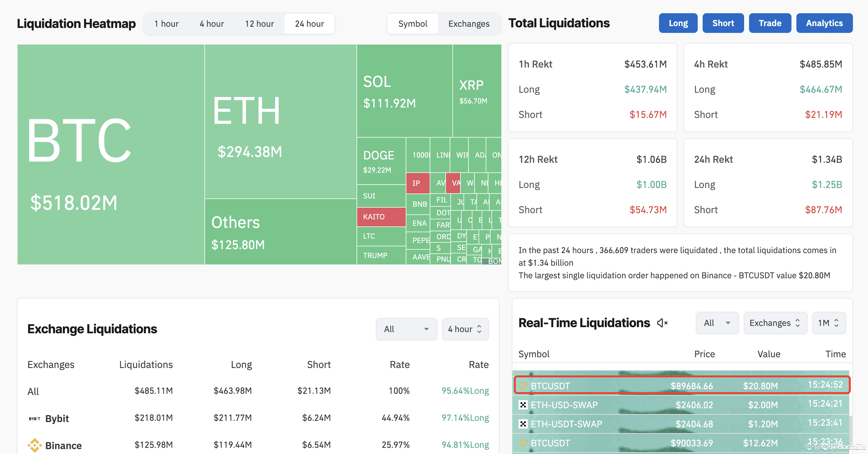Open the Exchange Liquidations All dropdown
The image size is (868, 454).
pos(406,329)
